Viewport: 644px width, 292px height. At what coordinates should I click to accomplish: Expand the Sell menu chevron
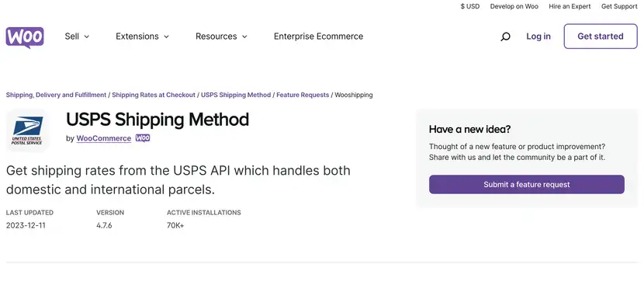pyautogui.click(x=87, y=36)
